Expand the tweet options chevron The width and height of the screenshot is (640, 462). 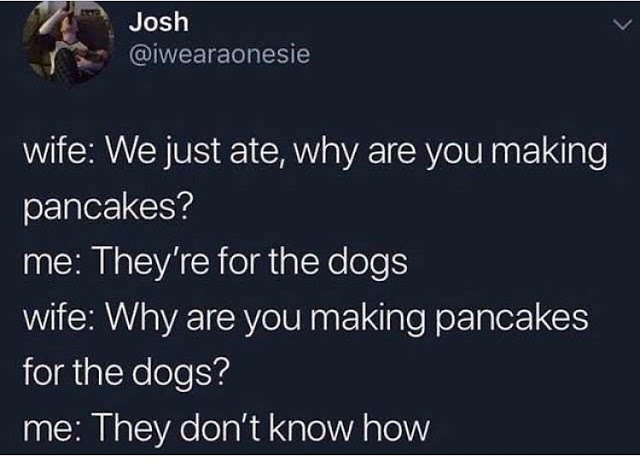tap(621, 26)
